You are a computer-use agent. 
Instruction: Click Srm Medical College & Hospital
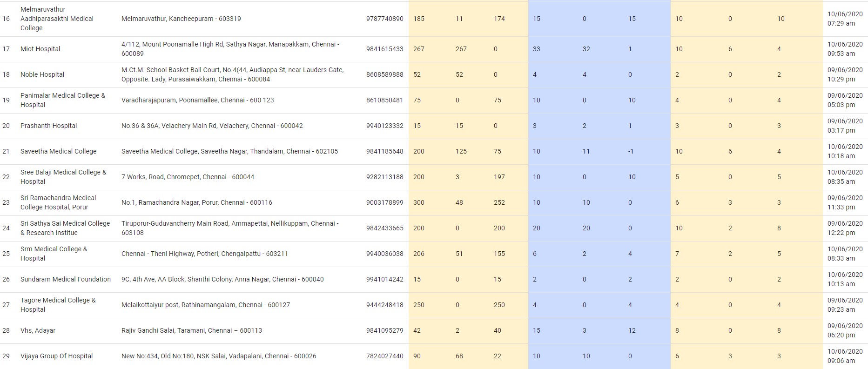pyautogui.click(x=54, y=254)
